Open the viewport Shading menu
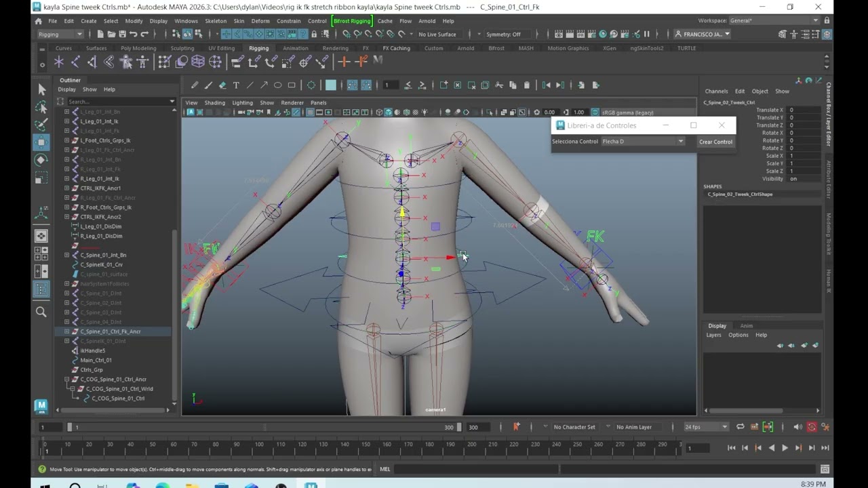868x488 pixels. click(215, 103)
